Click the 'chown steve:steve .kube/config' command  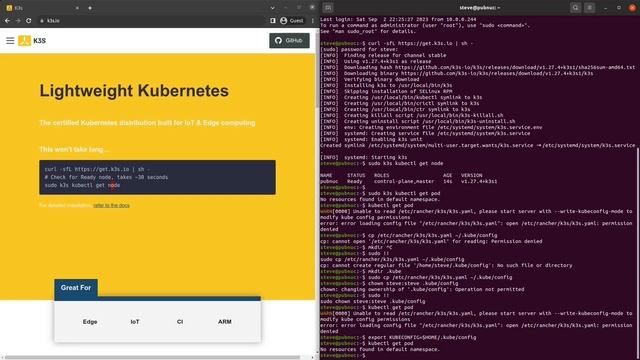click(413, 283)
